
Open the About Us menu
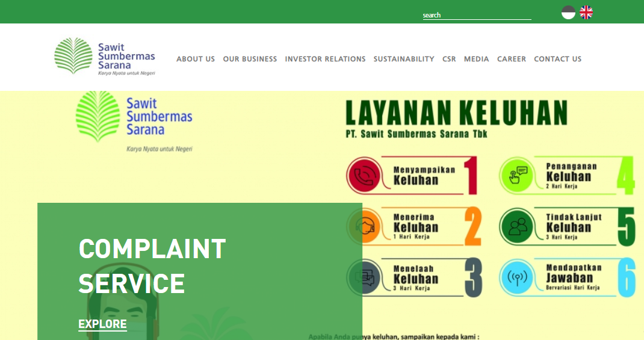pyautogui.click(x=196, y=59)
